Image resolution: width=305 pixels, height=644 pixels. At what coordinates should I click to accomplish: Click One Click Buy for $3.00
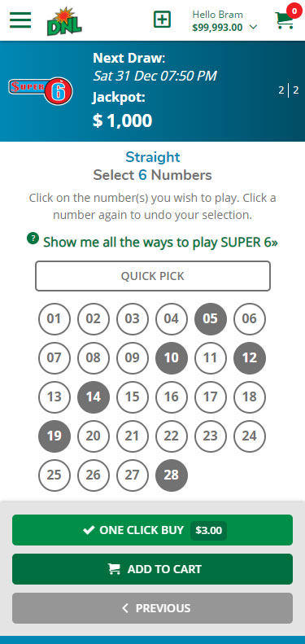pos(152,530)
